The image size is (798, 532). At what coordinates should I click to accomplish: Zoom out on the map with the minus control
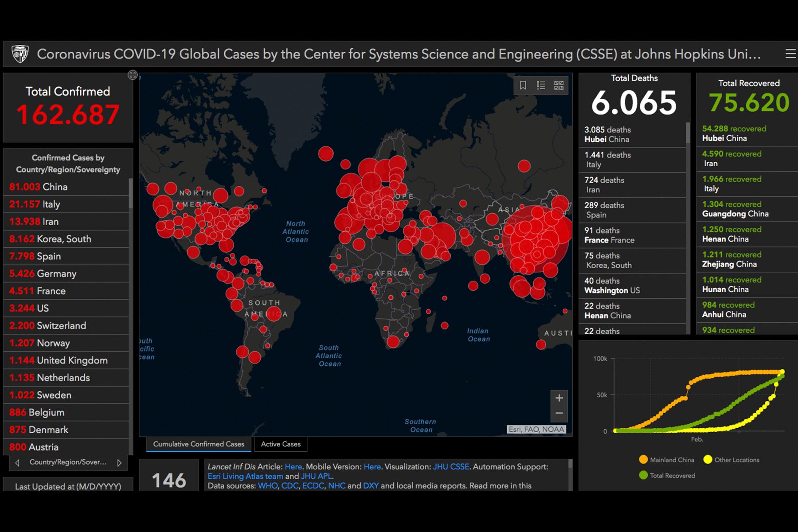pyautogui.click(x=559, y=413)
